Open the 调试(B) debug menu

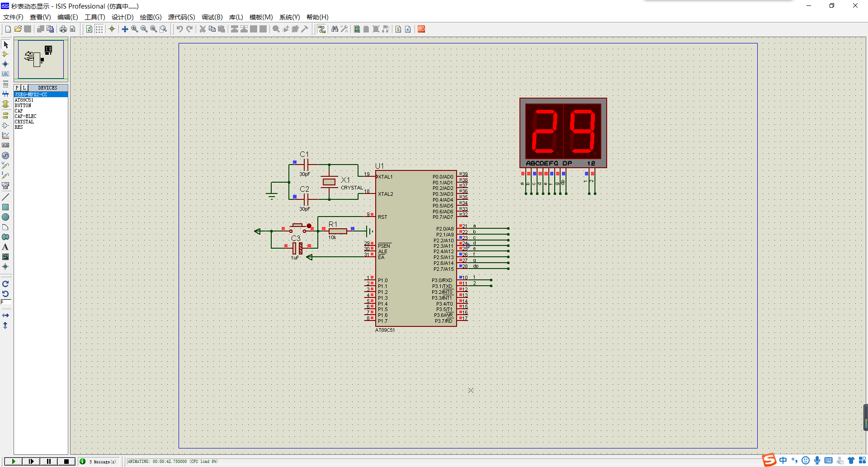212,17
